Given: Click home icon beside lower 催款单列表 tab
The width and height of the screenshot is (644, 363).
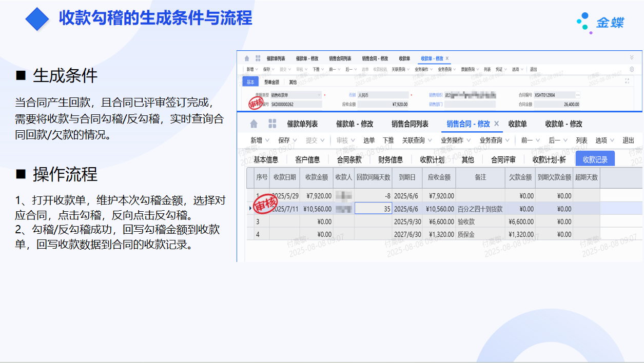Looking at the screenshot, I should pyautogui.click(x=253, y=124).
